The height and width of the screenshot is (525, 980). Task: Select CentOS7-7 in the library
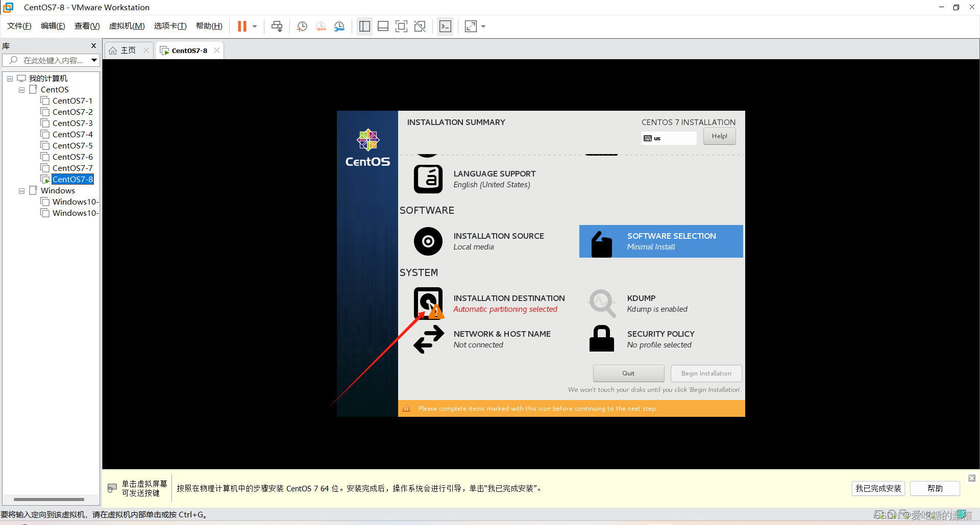pyautogui.click(x=72, y=168)
